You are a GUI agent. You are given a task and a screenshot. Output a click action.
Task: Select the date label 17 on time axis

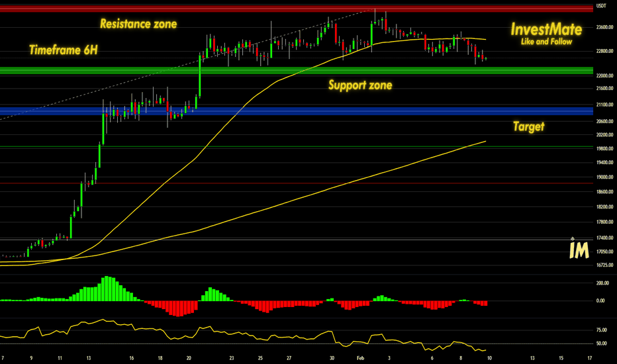590,358
